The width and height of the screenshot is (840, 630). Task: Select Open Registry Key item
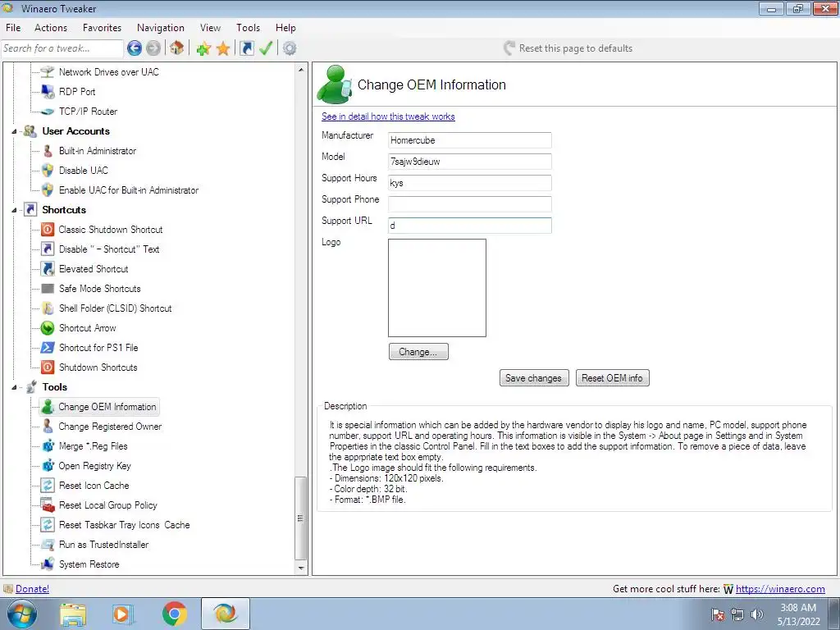point(94,466)
